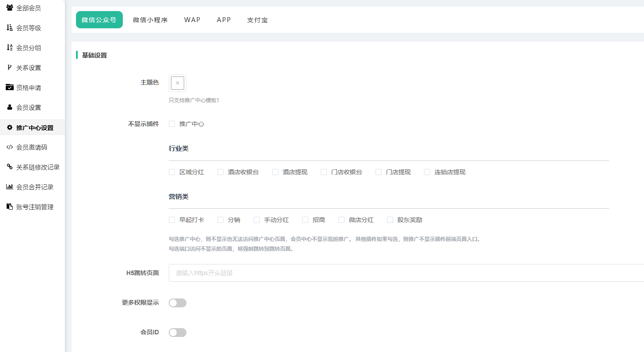Click the 会员设置 person icon
This screenshot has width=644, height=352.
tap(9, 107)
